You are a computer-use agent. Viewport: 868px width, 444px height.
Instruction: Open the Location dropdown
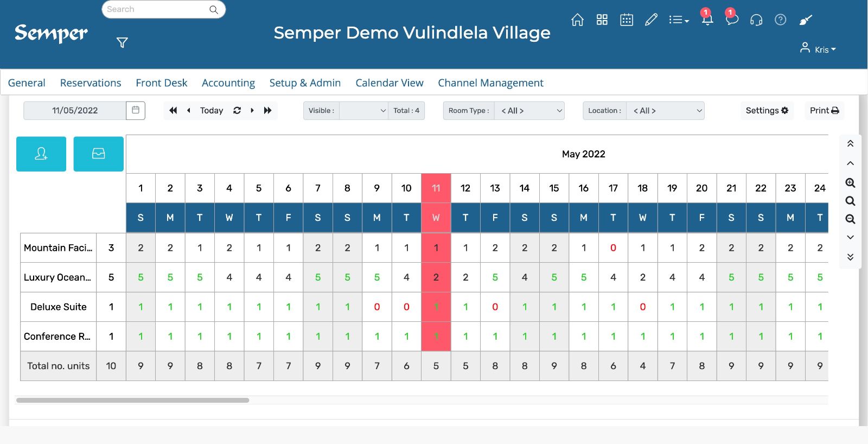coord(665,111)
